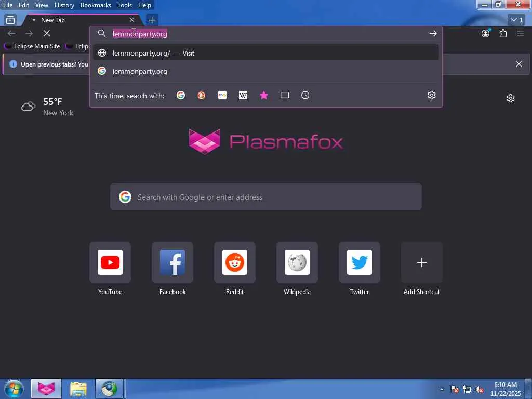532x399 pixels.
Task: Open the taskbar clock showing 6:10 AM
Action: pyautogui.click(x=505, y=389)
